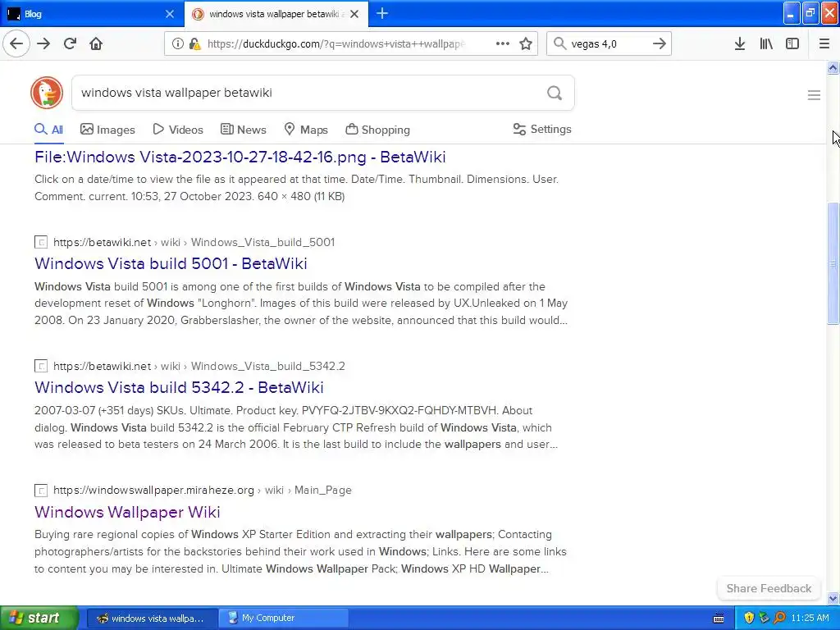Click favicon beside Windows_Vista_build_5342.2 URL

click(41, 366)
